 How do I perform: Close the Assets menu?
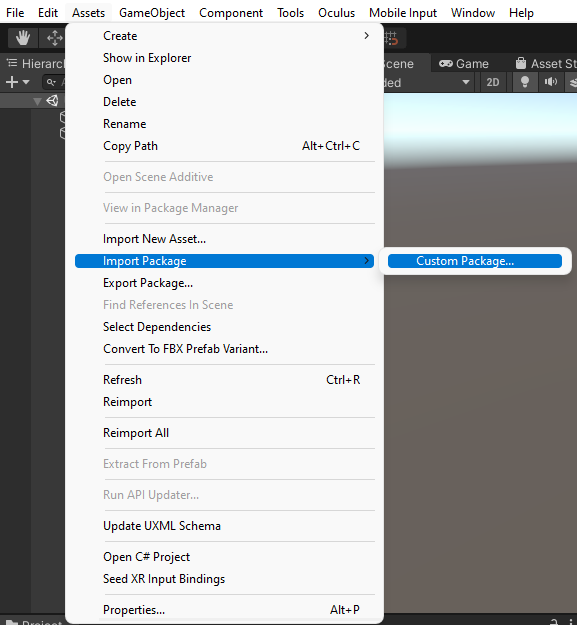tap(88, 13)
